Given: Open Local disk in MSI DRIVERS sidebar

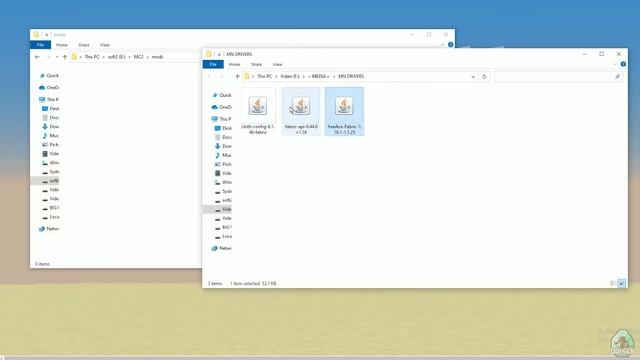Looking at the screenshot, I should 224,236.
